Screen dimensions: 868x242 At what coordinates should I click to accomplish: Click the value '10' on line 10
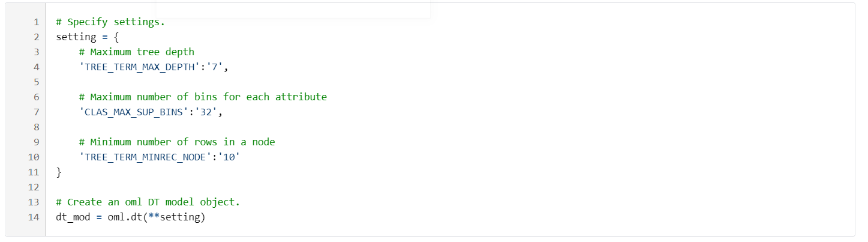click(x=229, y=157)
